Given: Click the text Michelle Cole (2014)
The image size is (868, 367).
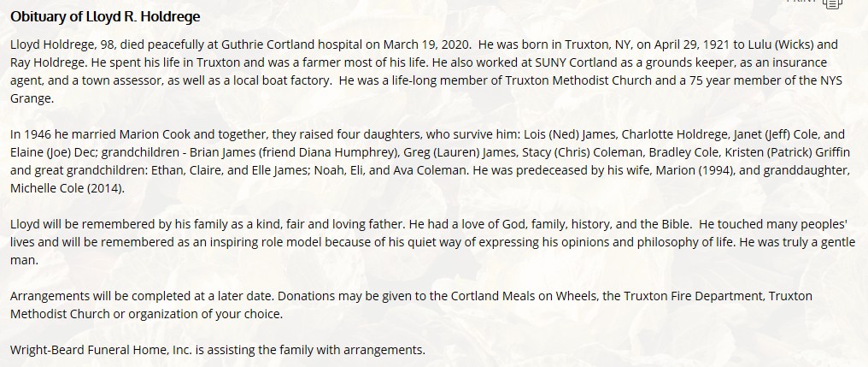Looking at the screenshot, I should [67, 188].
